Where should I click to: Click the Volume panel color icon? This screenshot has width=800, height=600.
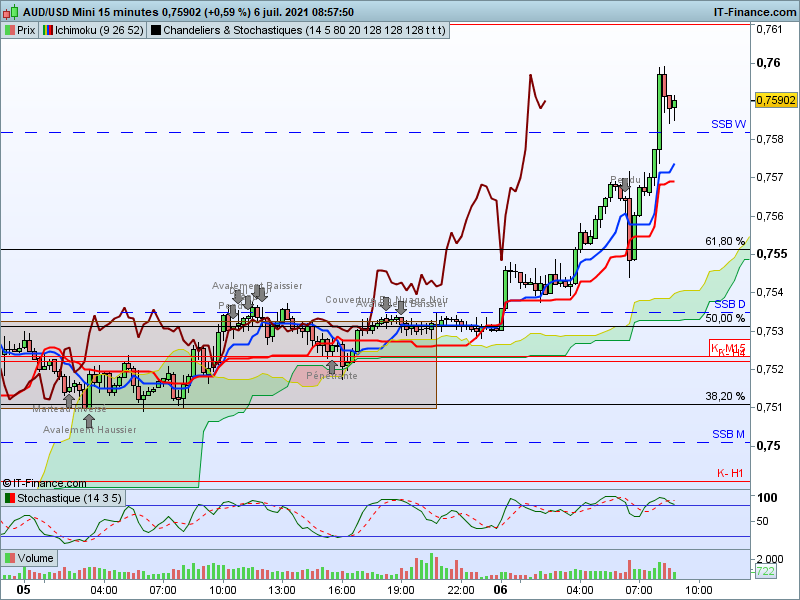(x=10, y=558)
